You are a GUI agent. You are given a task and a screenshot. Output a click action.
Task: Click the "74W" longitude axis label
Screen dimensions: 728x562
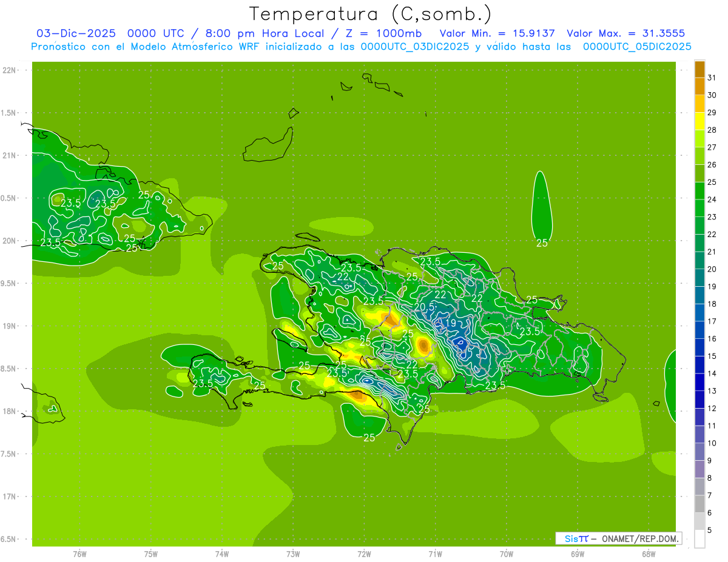pyautogui.click(x=222, y=554)
